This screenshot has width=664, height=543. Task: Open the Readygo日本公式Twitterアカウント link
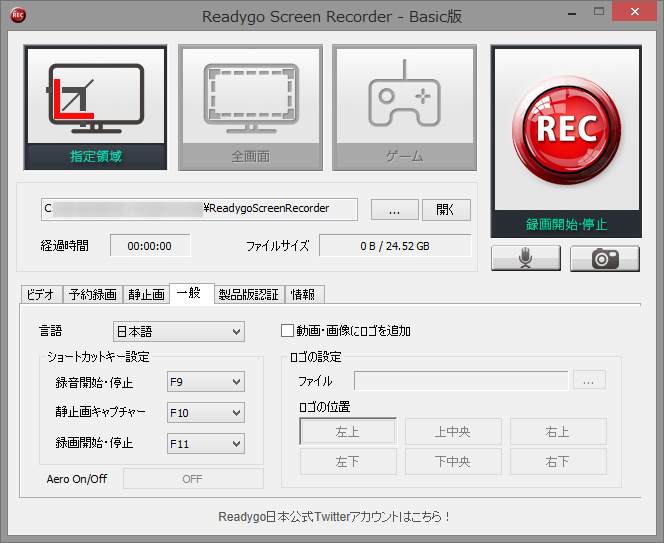tap(333, 516)
